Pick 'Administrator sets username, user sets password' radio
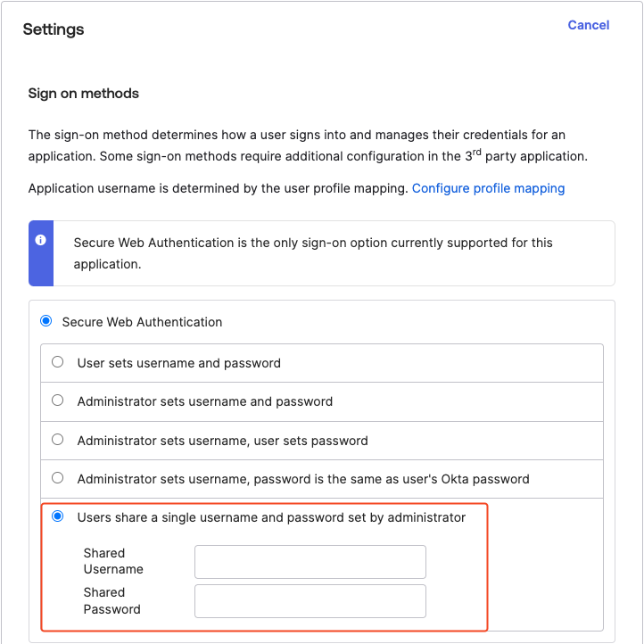 58,440
